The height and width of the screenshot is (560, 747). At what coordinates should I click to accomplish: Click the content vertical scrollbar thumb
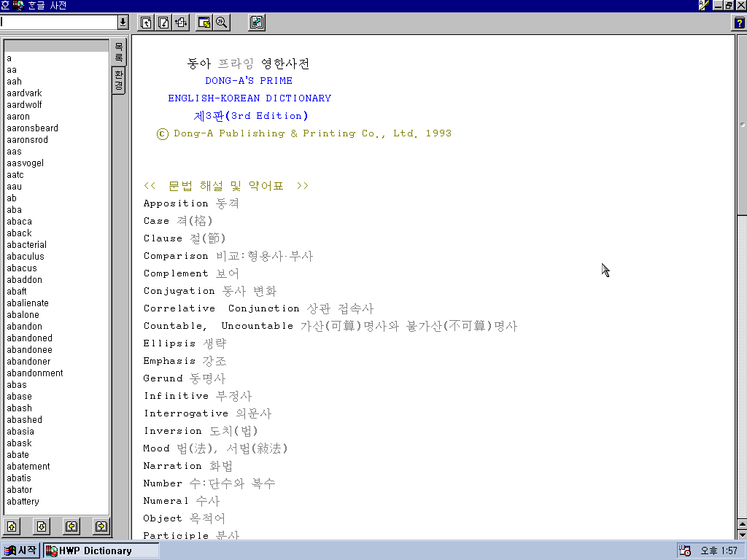[x=742, y=125]
